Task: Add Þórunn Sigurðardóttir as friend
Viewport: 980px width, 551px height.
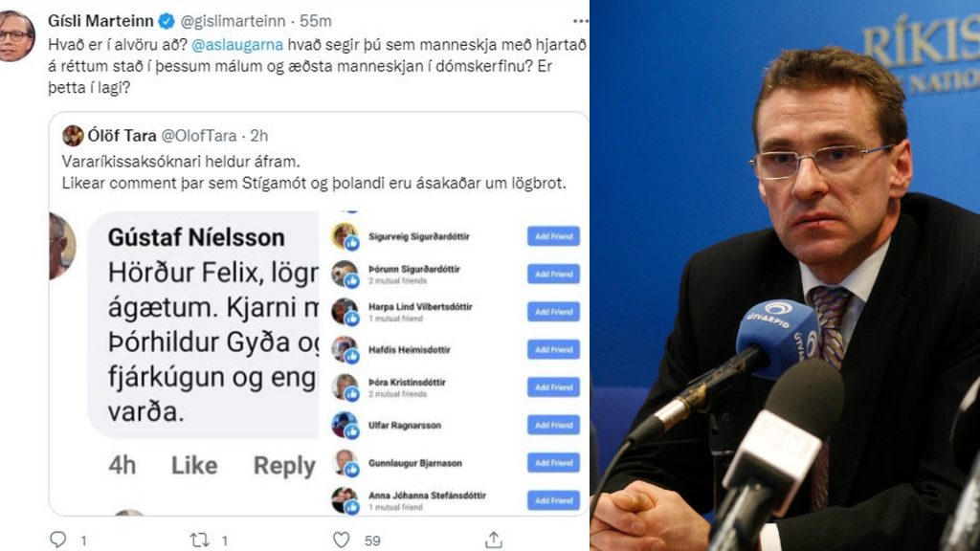Action: pyautogui.click(x=553, y=275)
